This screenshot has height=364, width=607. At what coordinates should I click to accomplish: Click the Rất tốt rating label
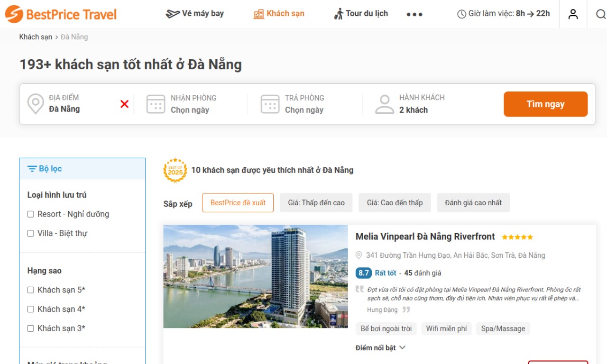pos(386,273)
